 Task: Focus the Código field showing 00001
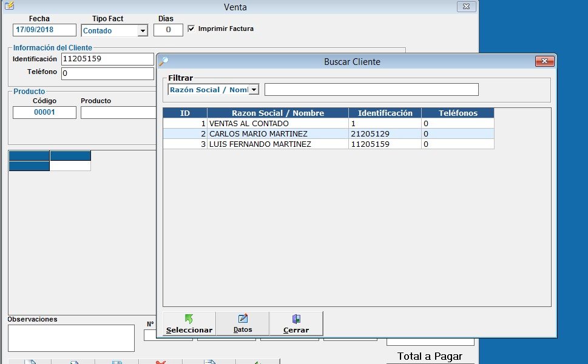[x=44, y=112]
